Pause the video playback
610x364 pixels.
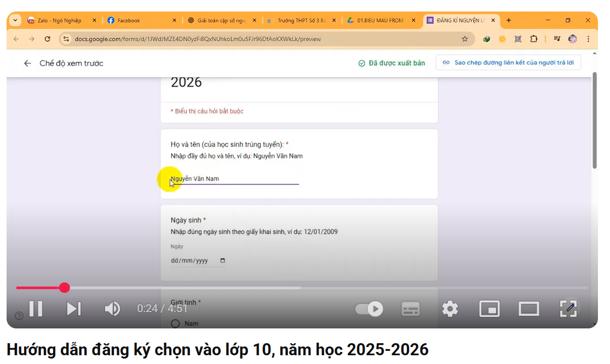pos(36,309)
